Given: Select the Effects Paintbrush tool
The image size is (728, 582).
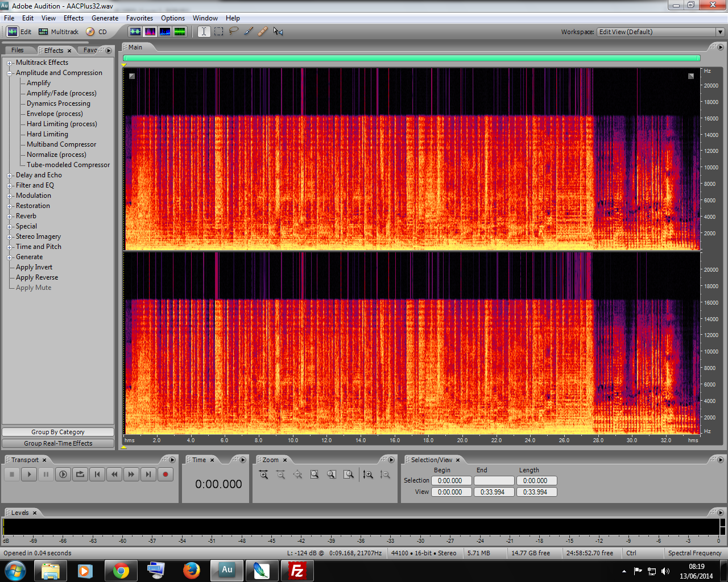Looking at the screenshot, I should pos(248,31).
